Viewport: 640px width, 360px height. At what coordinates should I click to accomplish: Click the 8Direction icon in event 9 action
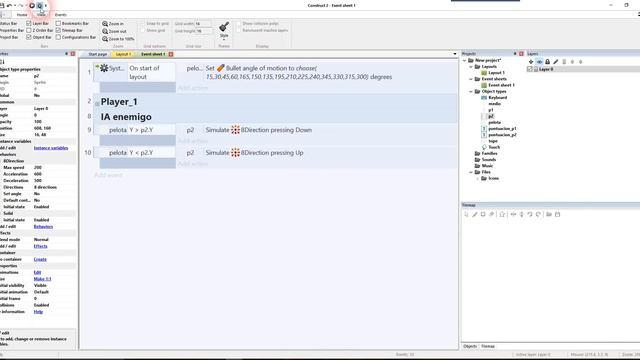(x=236, y=130)
